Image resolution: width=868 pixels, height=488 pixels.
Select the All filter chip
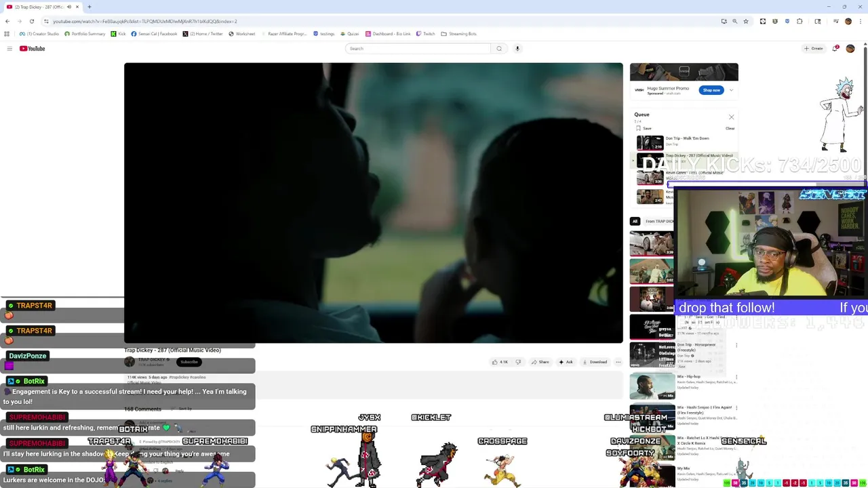(635, 221)
